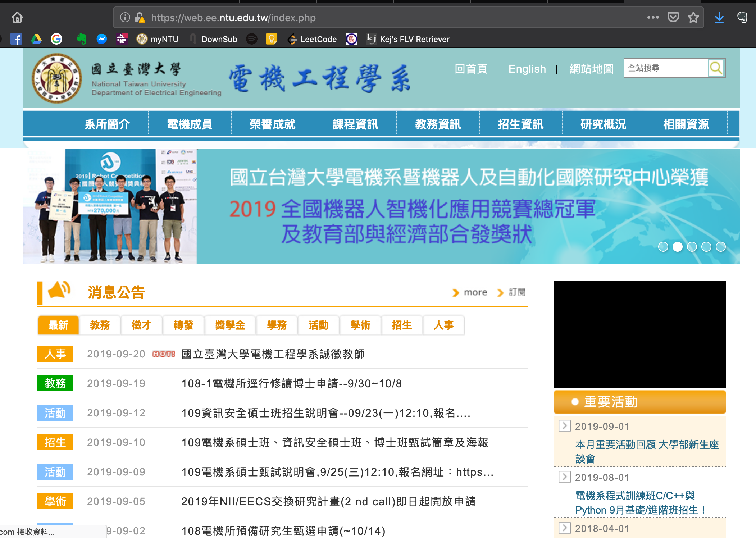Click the 全站搜尋 search input field

pos(665,68)
